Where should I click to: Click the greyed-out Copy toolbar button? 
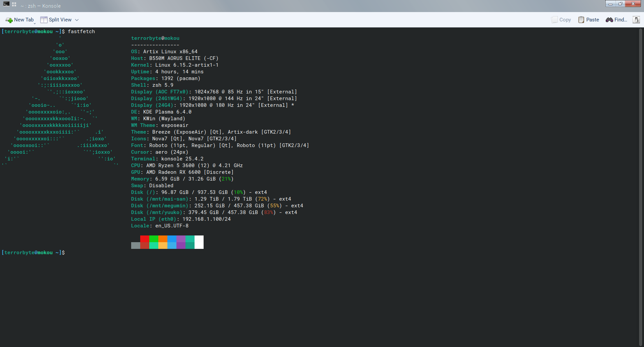pos(561,20)
